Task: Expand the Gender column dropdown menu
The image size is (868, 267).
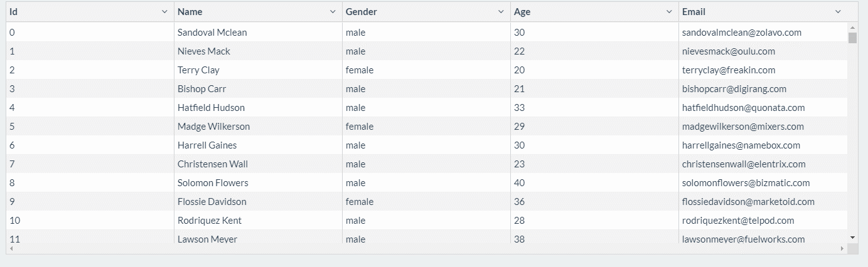Action: pyautogui.click(x=501, y=12)
